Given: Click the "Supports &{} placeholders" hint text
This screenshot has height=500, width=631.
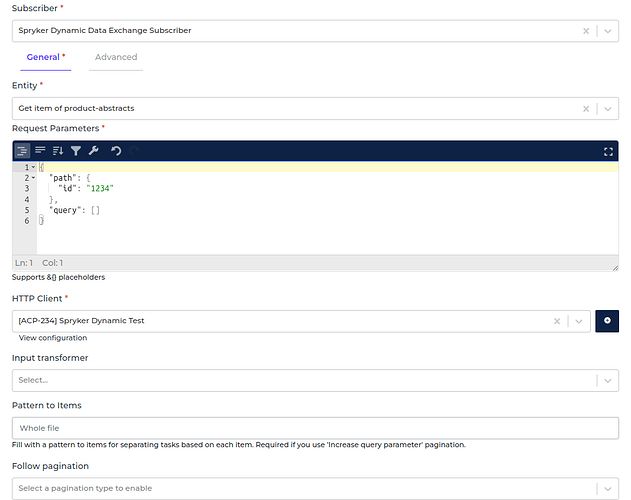Looking at the screenshot, I should click(58, 277).
